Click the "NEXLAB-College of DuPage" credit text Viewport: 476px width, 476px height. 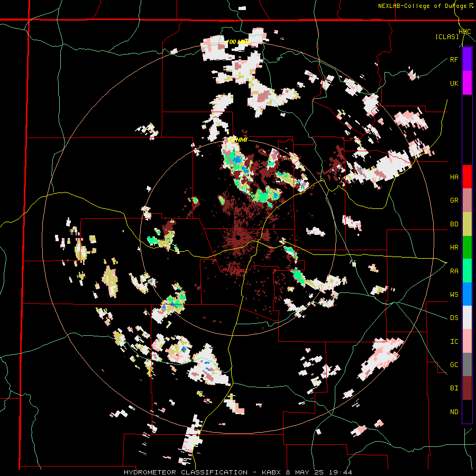tap(422, 6)
